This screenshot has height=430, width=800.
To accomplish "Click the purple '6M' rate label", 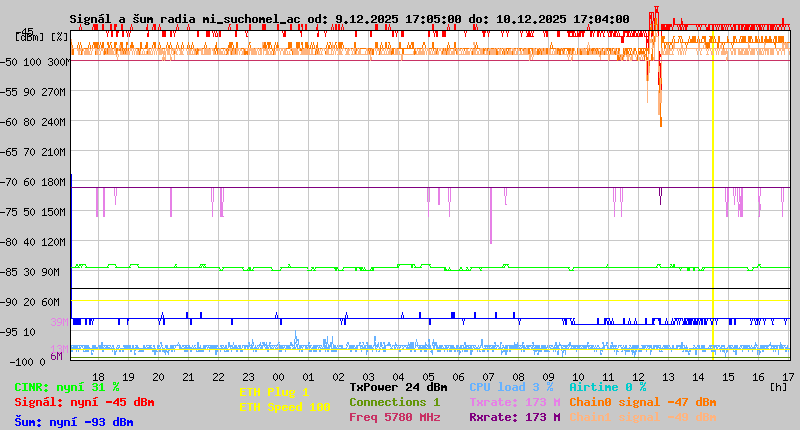I will [56, 356].
